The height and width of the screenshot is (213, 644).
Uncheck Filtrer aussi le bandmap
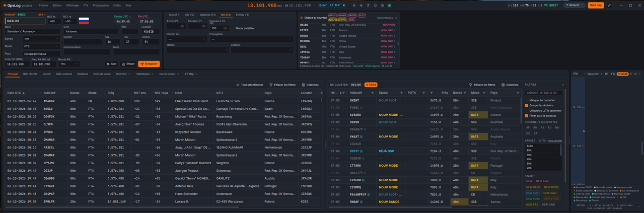pyautogui.click(x=527, y=116)
